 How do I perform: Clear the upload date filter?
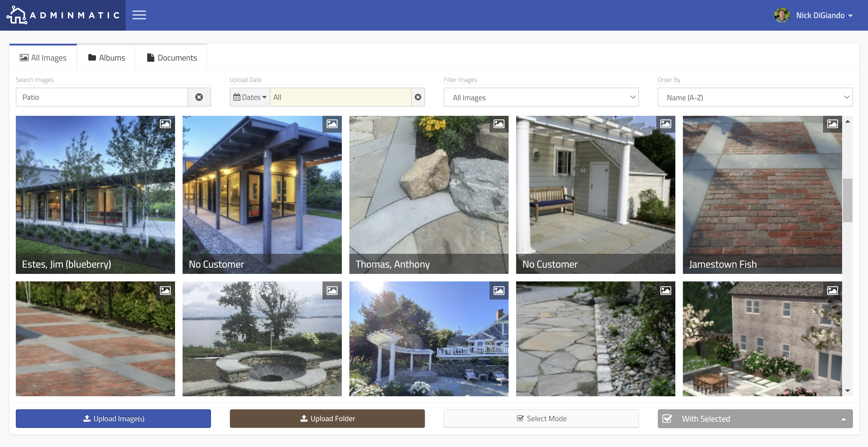(418, 97)
